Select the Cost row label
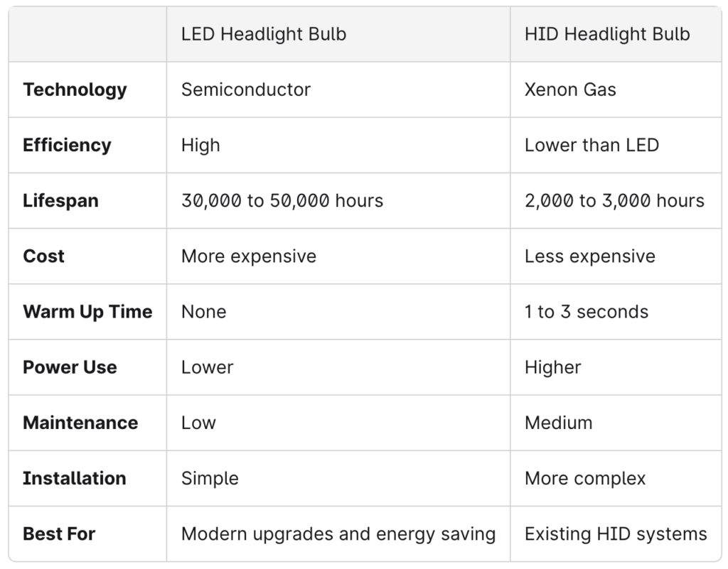This screenshot has height=569, width=728. [43, 256]
